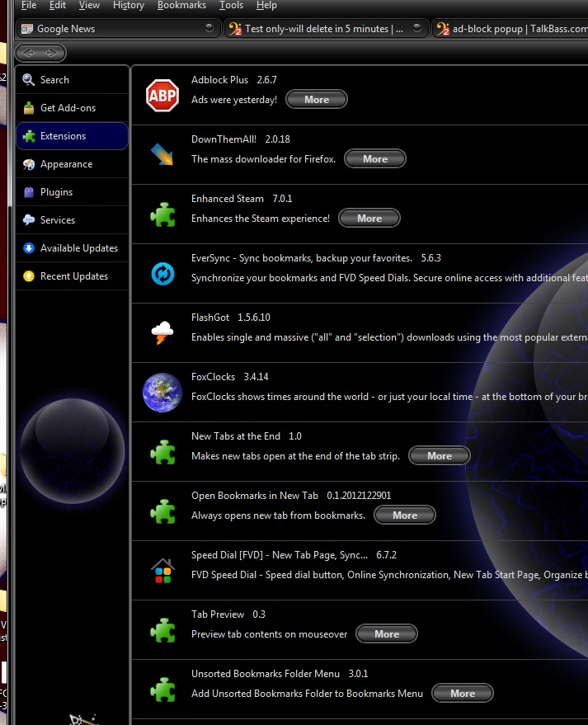Select Services category label

pyautogui.click(x=58, y=220)
